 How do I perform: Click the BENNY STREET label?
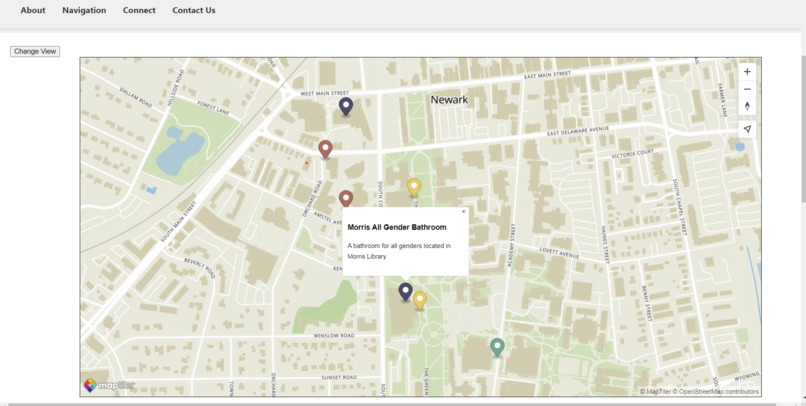click(x=647, y=304)
